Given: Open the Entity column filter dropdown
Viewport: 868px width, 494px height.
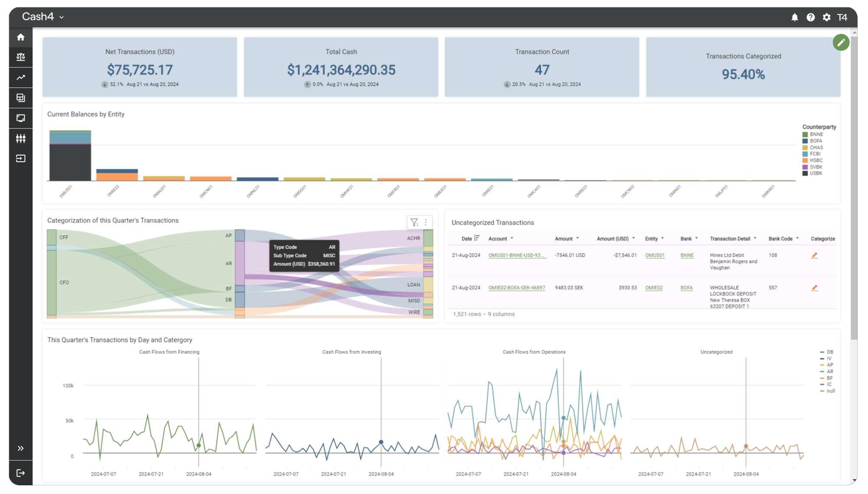Looking at the screenshot, I should (662, 238).
